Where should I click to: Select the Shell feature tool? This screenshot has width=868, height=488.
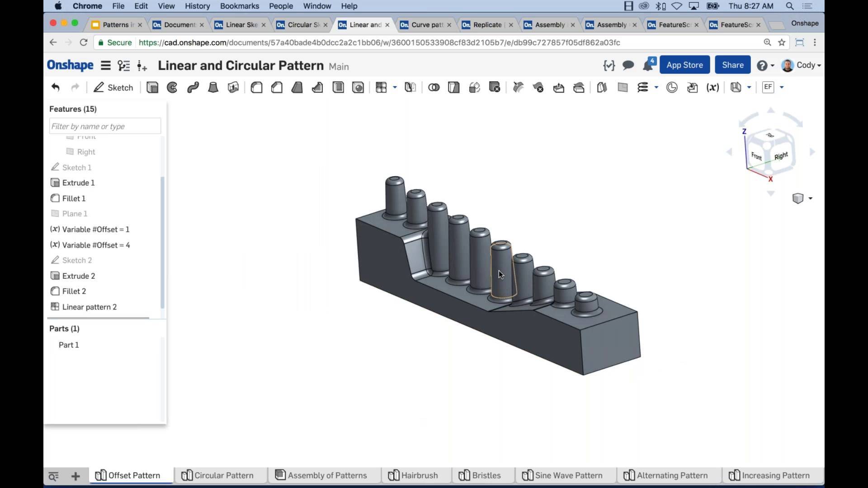[338, 87]
